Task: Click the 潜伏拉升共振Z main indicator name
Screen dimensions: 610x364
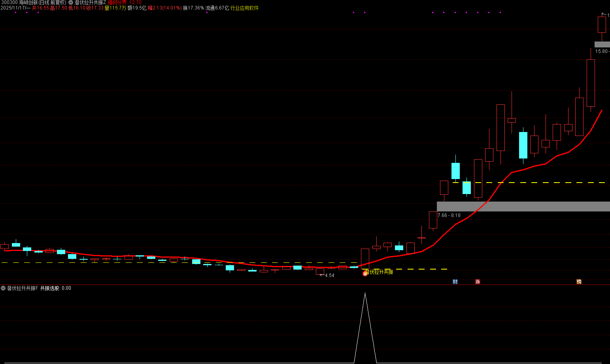Action: pos(90,2)
